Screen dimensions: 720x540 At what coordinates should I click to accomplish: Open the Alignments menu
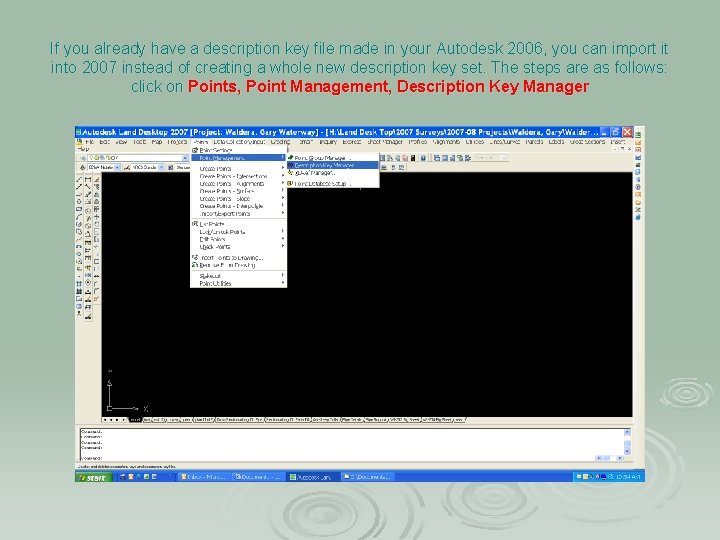pos(445,142)
